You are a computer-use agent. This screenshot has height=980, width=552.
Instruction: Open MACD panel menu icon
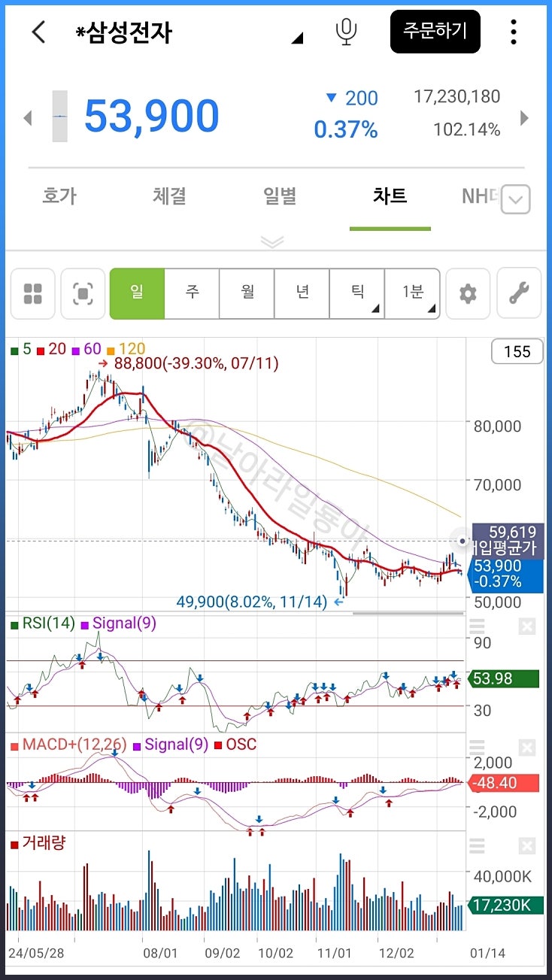pos(478,748)
